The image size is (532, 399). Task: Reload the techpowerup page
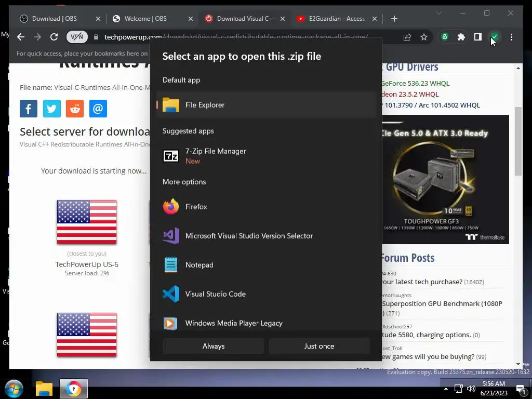54,37
